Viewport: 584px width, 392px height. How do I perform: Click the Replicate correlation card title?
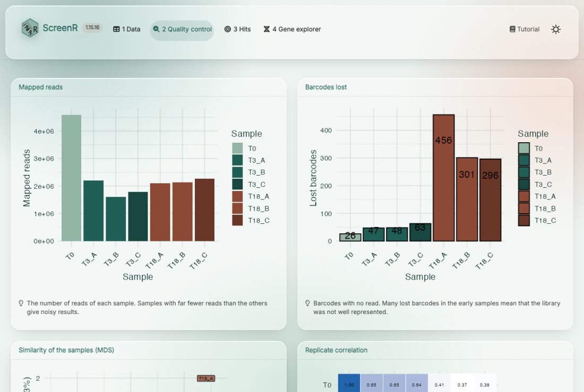(336, 350)
